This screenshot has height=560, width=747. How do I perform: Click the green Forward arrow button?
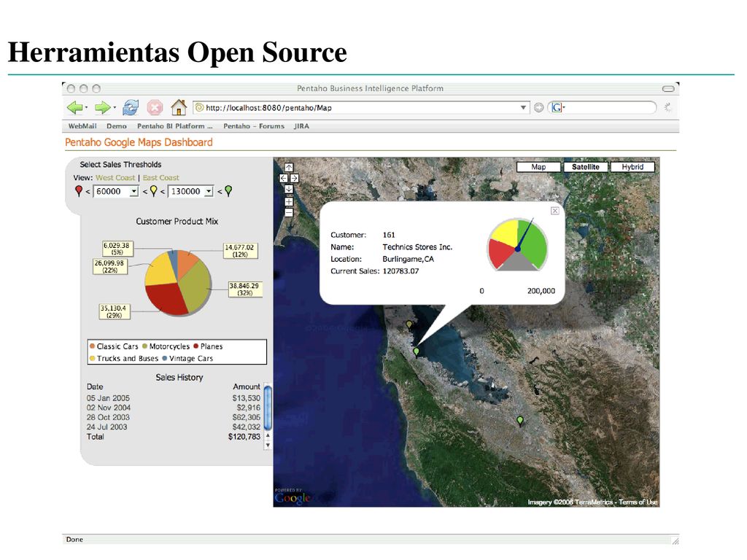(x=103, y=108)
